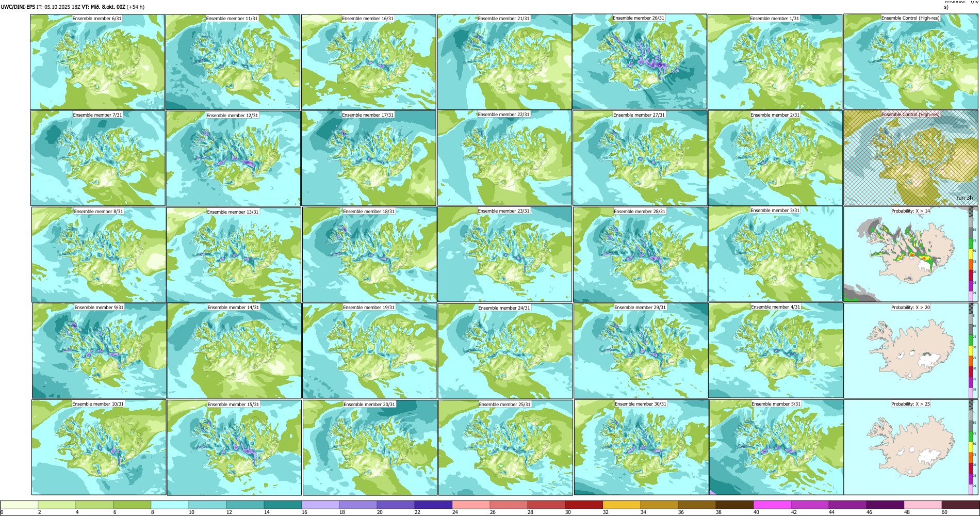Open the Ensemble member 21/31 wind map
980x516 pixels.
504,62
